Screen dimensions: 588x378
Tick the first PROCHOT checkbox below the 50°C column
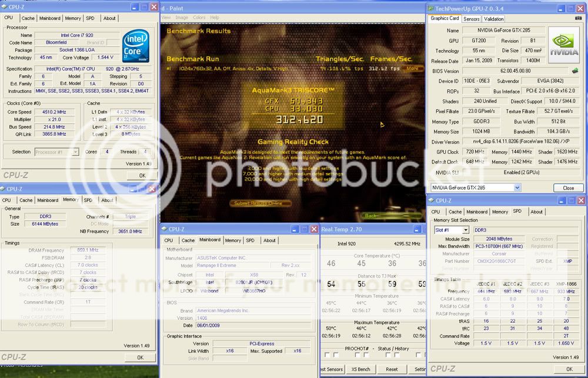[x=328, y=354]
